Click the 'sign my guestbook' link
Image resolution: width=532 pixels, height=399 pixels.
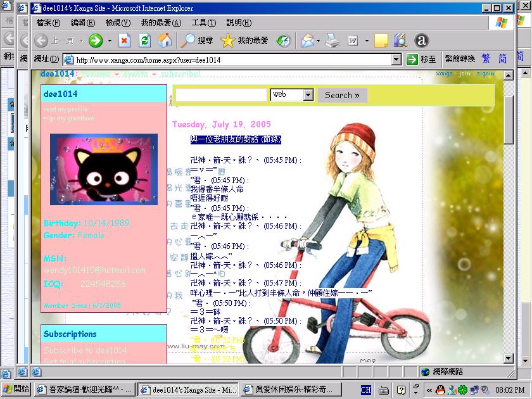(69, 118)
